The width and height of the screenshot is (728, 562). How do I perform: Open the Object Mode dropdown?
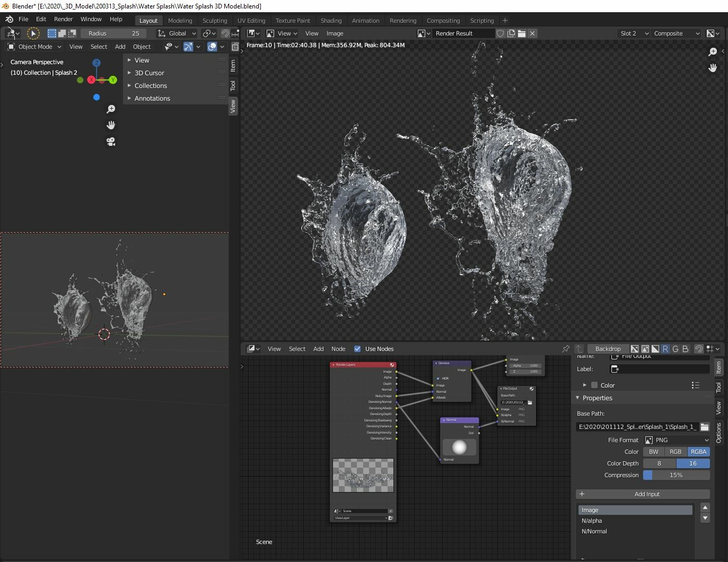coord(33,46)
